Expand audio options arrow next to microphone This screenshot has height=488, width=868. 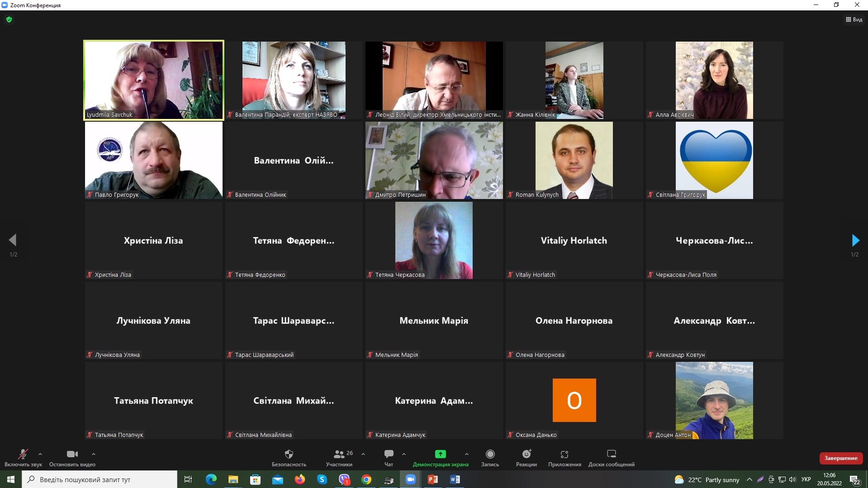[x=40, y=454]
